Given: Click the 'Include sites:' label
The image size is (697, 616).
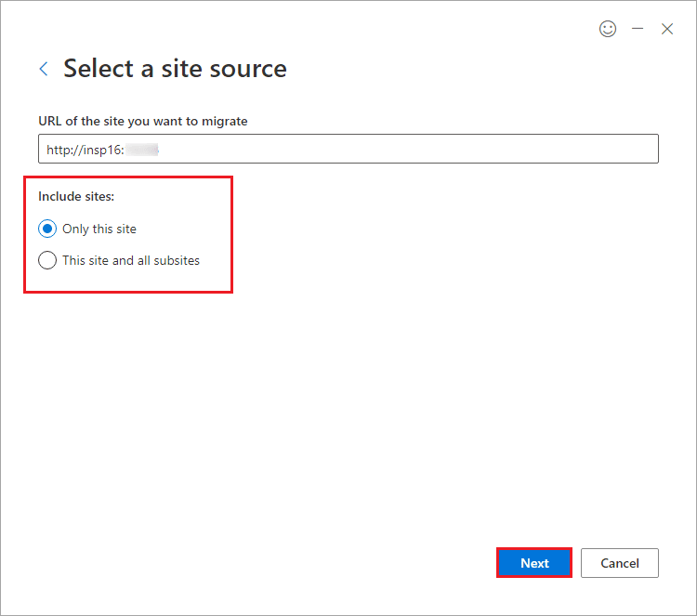Looking at the screenshot, I should tap(76, 196).
